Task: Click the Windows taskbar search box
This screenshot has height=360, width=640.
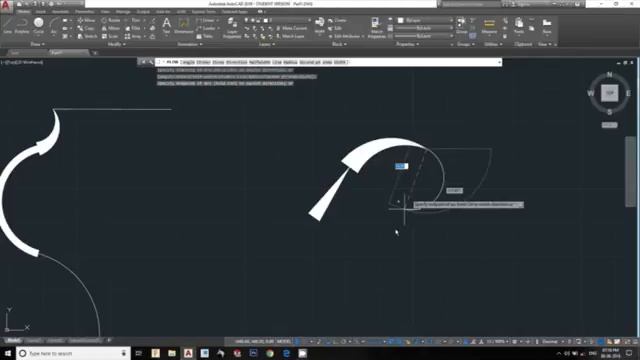Action: [x=73, y=353]
